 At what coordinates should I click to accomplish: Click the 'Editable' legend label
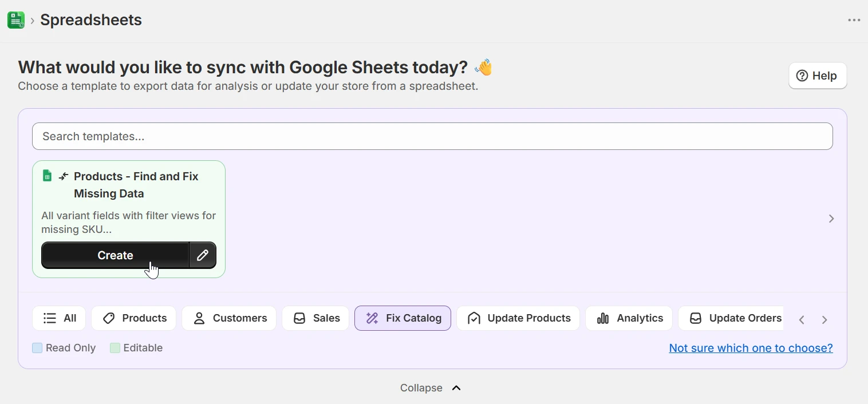tap(143, 348)
